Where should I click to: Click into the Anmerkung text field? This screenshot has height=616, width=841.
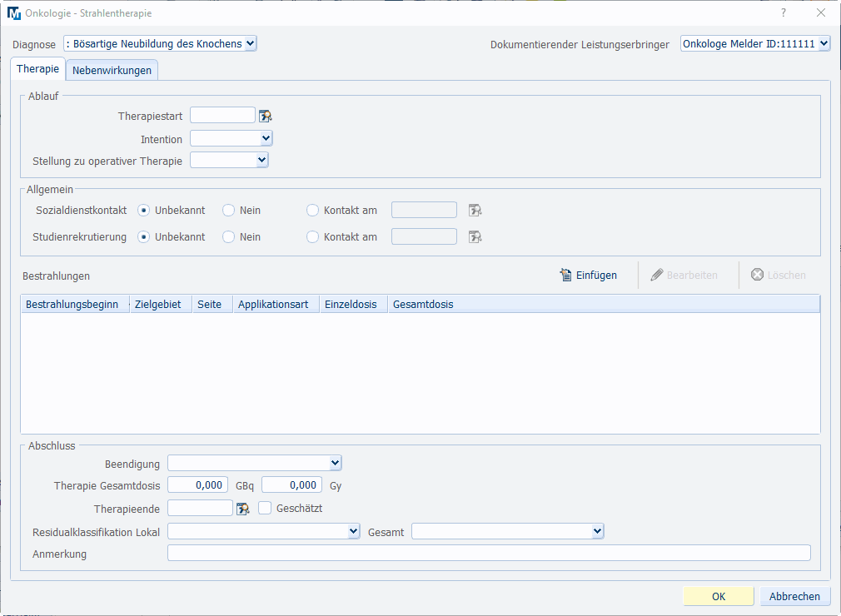point(489,554)
